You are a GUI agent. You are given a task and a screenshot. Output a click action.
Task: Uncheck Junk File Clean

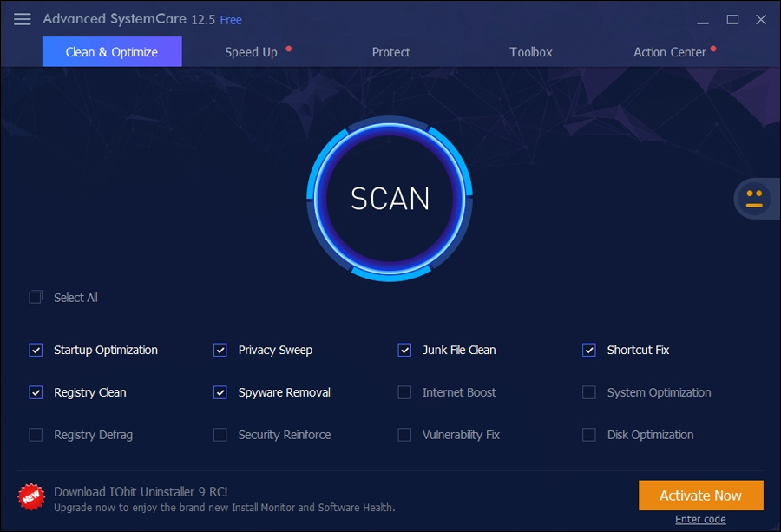(404, 351)
